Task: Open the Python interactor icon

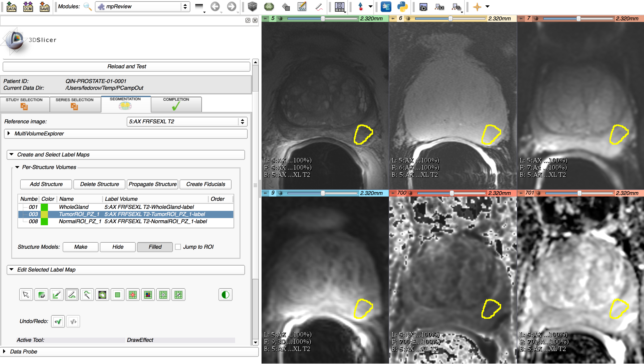Action: click(x=402, y=6)
